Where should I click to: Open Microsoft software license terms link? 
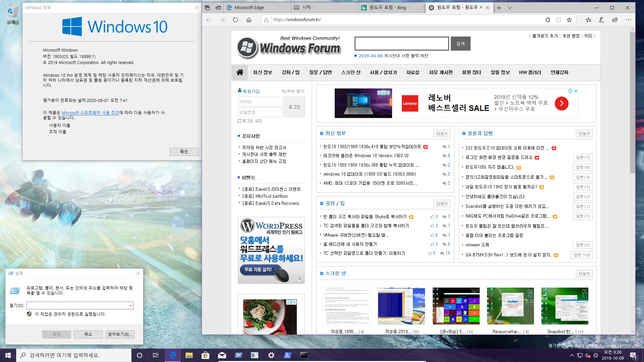coord(90,113)
